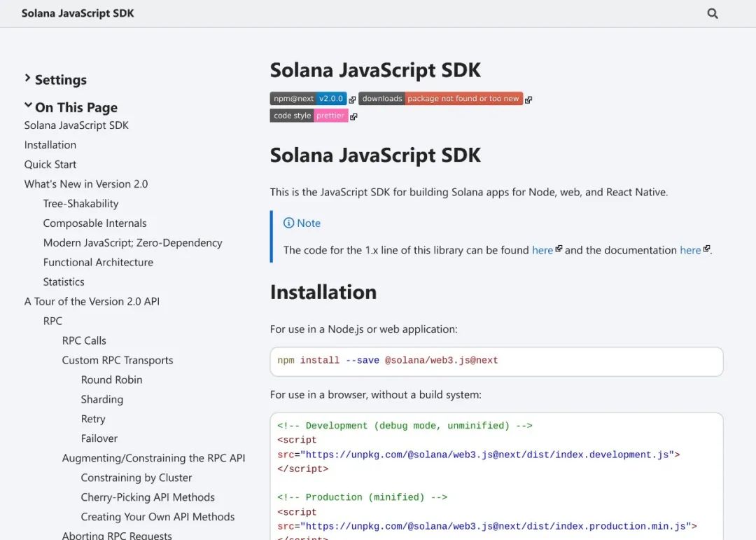Jump to A Tour of the Version 2.0 API
756x540 pixels.
click(x=92, y=301)
